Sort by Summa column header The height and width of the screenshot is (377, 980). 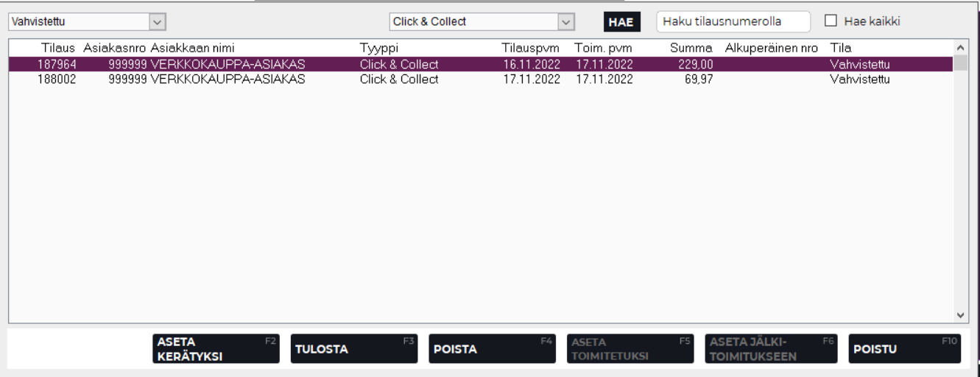point(691,48)
